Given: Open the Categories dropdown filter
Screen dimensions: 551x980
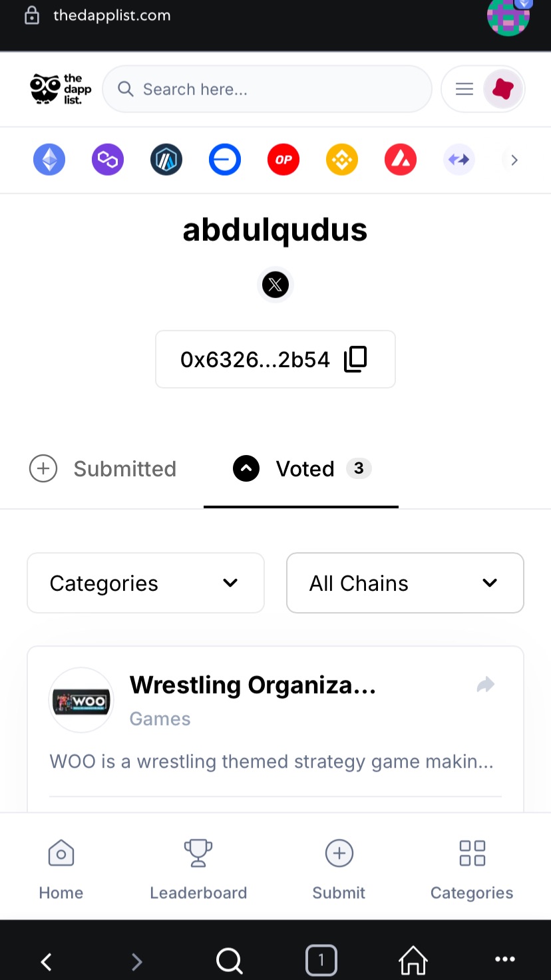Looking at the screenshot, I should tap(146, 583).
